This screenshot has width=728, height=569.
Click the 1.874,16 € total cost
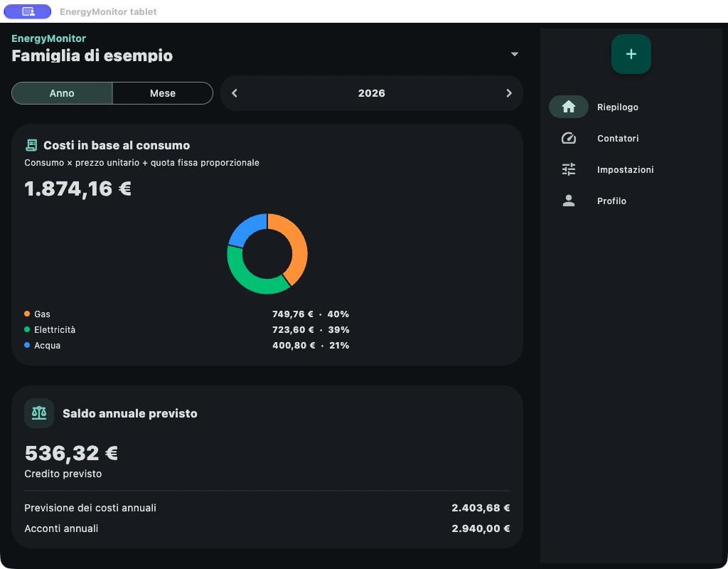coord(77,188)
